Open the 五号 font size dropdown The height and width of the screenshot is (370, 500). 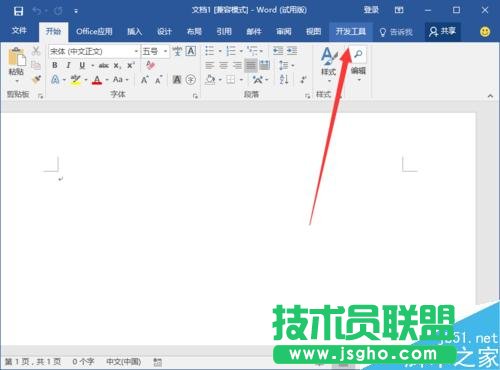pyautogui.click(x=165, y=51)
